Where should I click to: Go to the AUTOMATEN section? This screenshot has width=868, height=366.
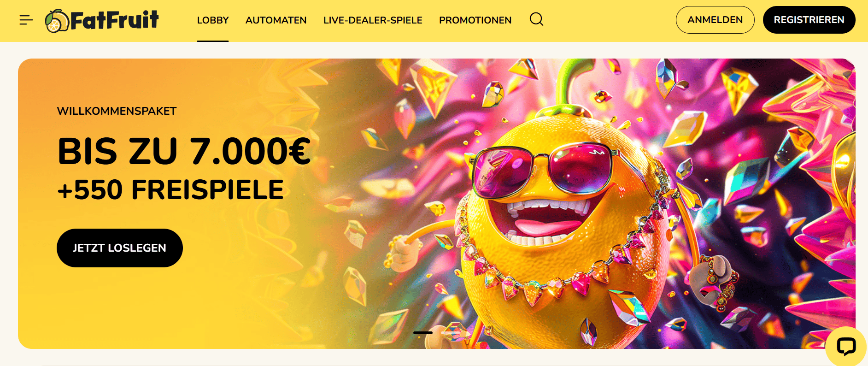[x=276, y=20]
